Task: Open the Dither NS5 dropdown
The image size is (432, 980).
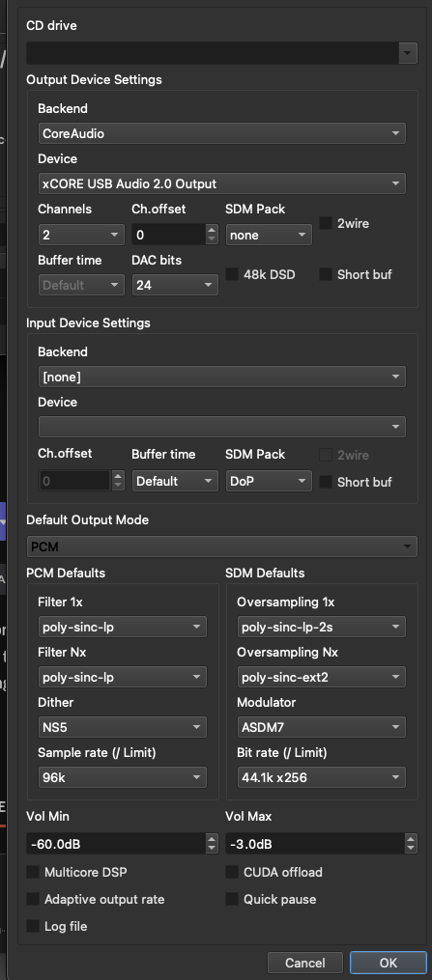Action: pos(122,727)
